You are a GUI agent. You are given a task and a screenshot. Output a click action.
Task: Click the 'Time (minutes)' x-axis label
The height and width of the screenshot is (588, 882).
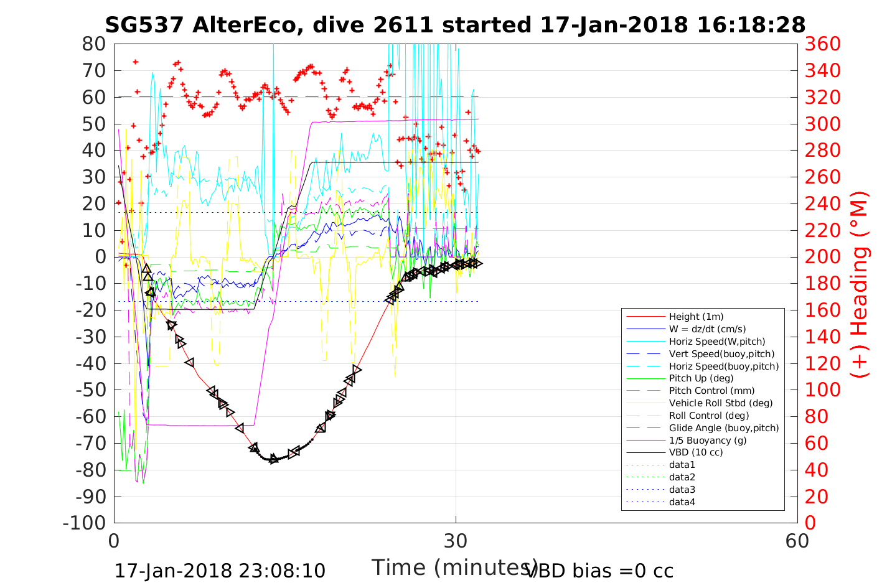[454, 567]
